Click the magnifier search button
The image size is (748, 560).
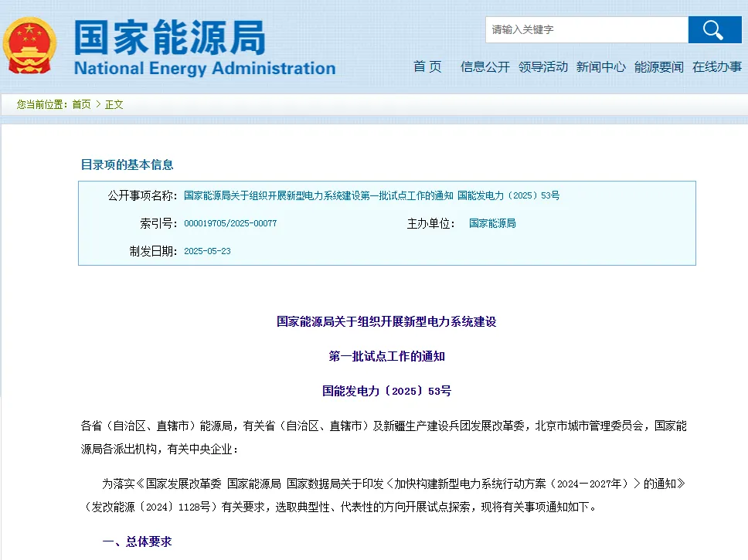click(714, 30)
